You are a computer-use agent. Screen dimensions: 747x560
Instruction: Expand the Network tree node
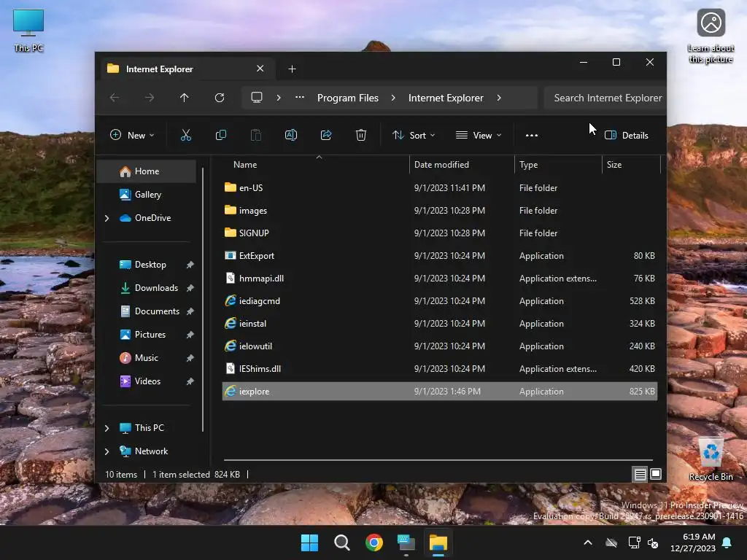tap(107, 451)
